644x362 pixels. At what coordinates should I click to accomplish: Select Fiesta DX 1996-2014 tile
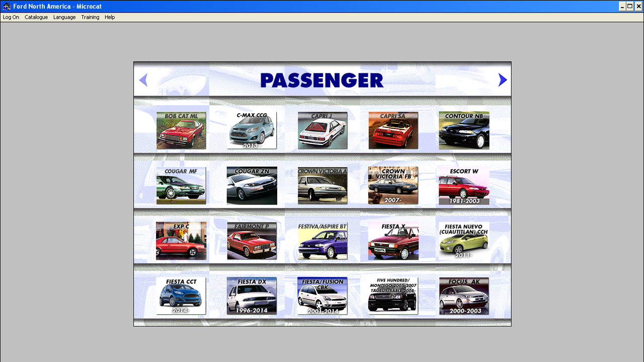point(252,296)
